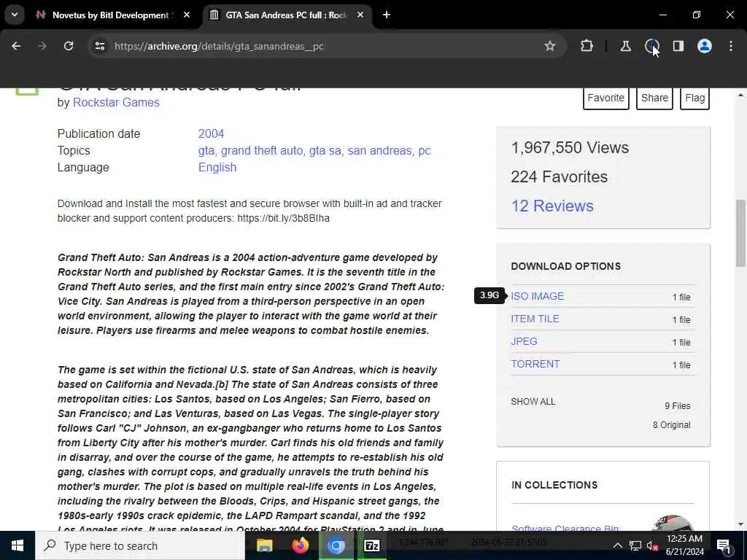Open the taskbar clock and date
This screenshot has width=747, height=560.
pyautogui.click(x=684, y=545)
